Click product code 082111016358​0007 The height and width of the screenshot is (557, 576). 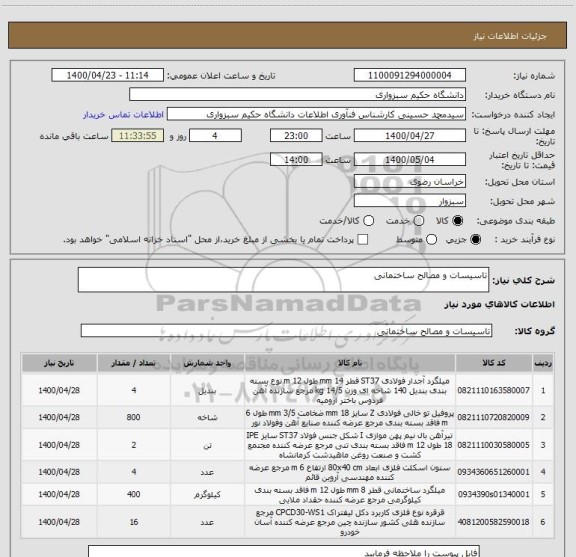493,390
